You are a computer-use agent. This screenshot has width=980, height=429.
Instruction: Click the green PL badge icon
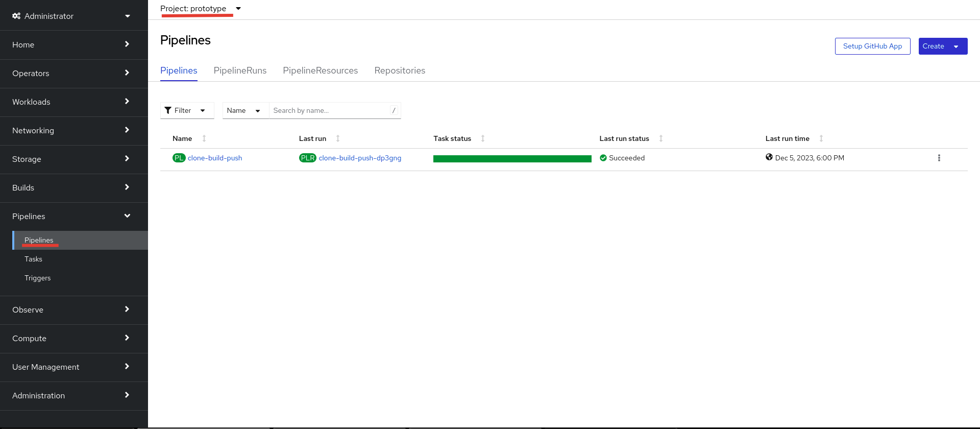179,158
